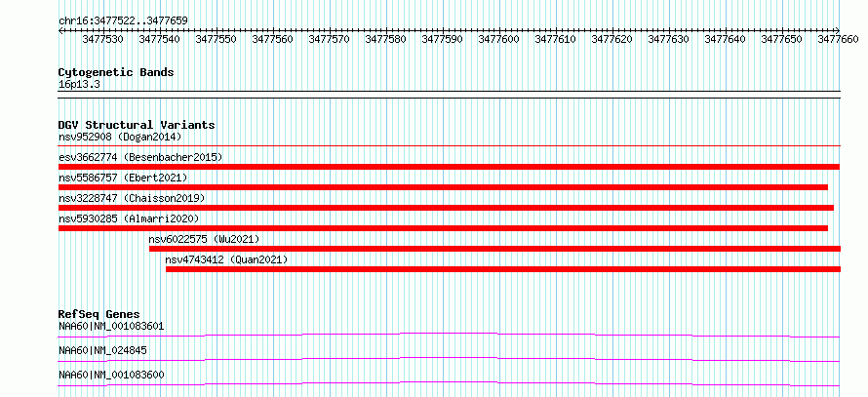Open the nsv5586757 (Ebert2021) variant label
This screenshot has width=868, height=397.
(x=123, y=178)
